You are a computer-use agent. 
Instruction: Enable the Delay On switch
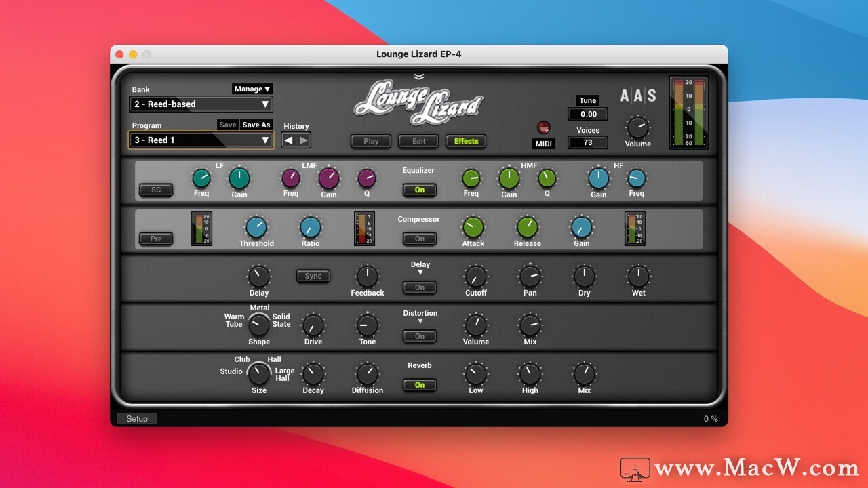tap(420, 287)
